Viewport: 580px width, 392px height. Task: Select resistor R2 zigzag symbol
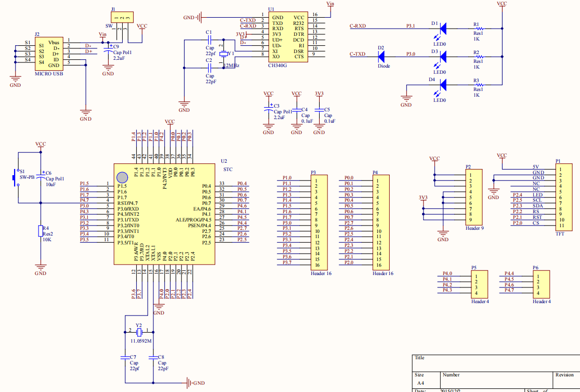(479, 57)
